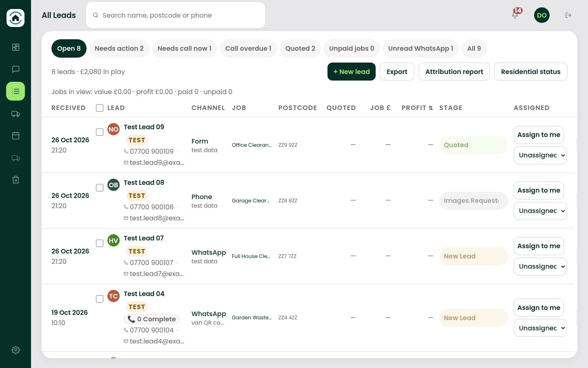The image size is (588, 368).
Task: Click the 0 Complete call badge on Test Lead 04
Action: click(151, 319)
